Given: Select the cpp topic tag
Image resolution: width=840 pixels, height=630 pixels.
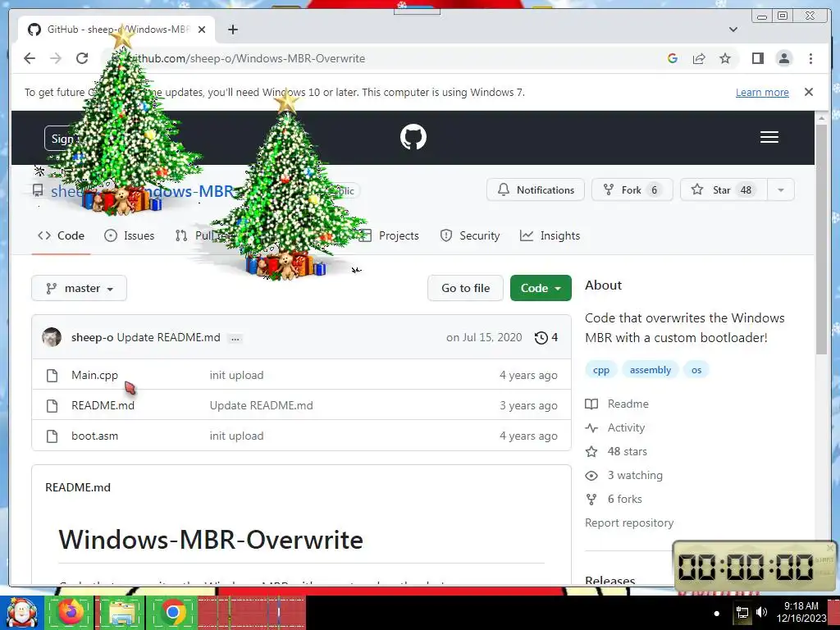Looking at the screenshot, I should point(601,370).
